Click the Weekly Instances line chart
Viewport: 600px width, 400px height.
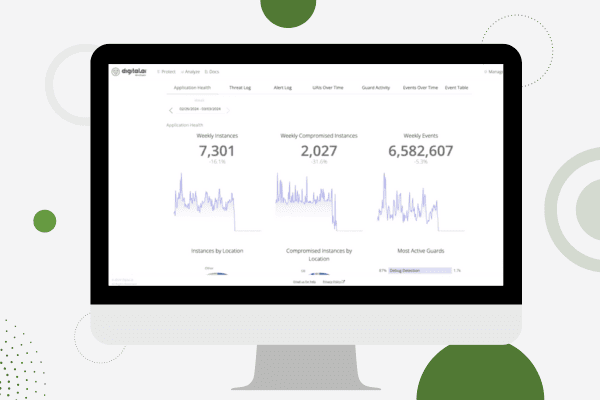[217, 202]
